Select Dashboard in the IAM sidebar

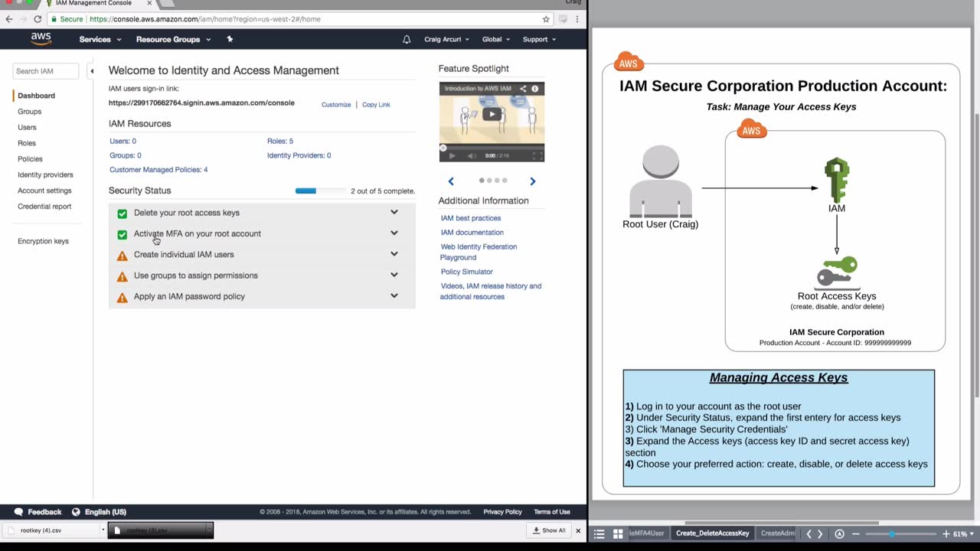(36, 96)
